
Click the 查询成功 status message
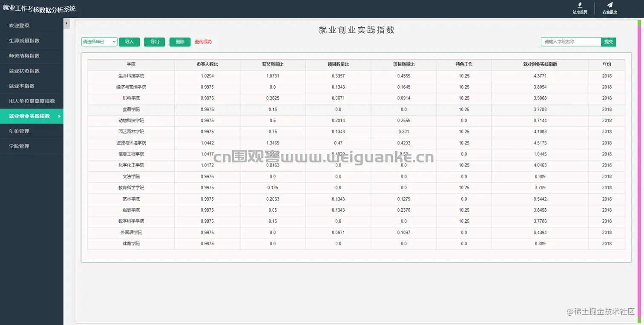pyautogui.click(x=203, y=42)
